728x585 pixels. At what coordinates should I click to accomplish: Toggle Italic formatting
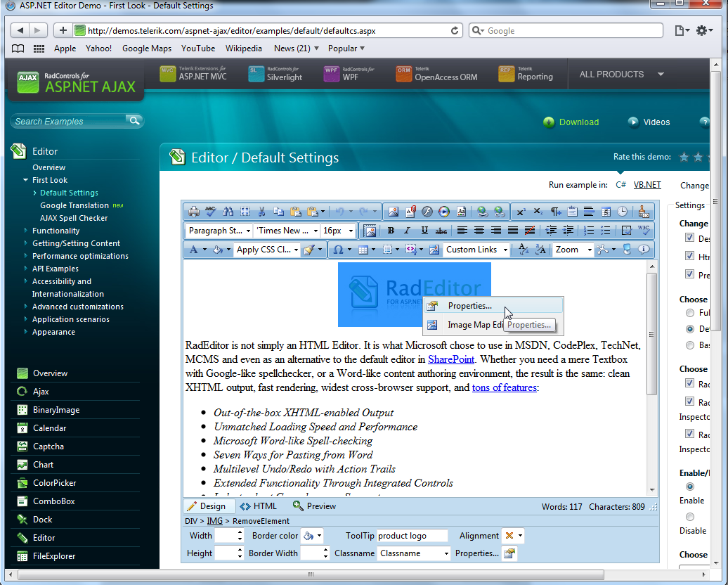(x=407, y=231)
